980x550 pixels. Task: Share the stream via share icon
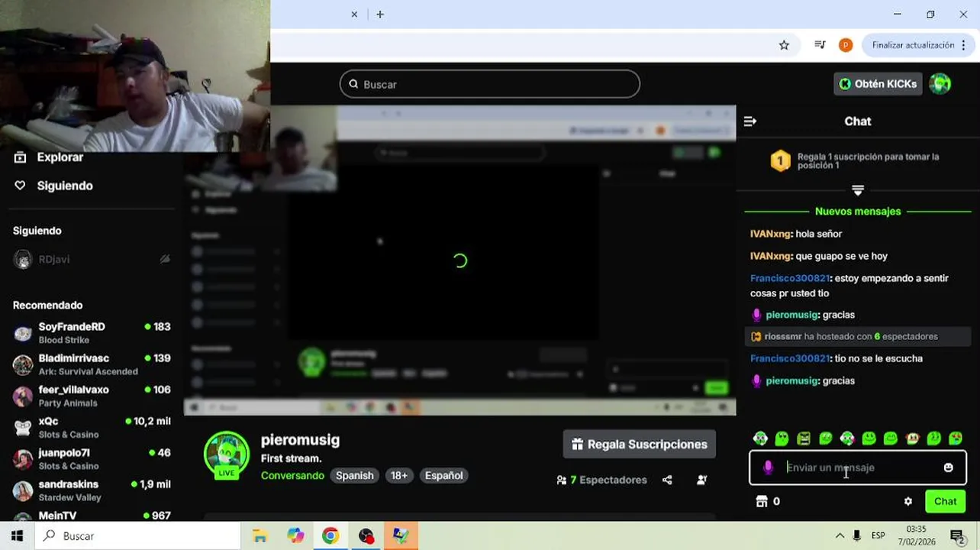pyautogui.click(x=667, y=480)
